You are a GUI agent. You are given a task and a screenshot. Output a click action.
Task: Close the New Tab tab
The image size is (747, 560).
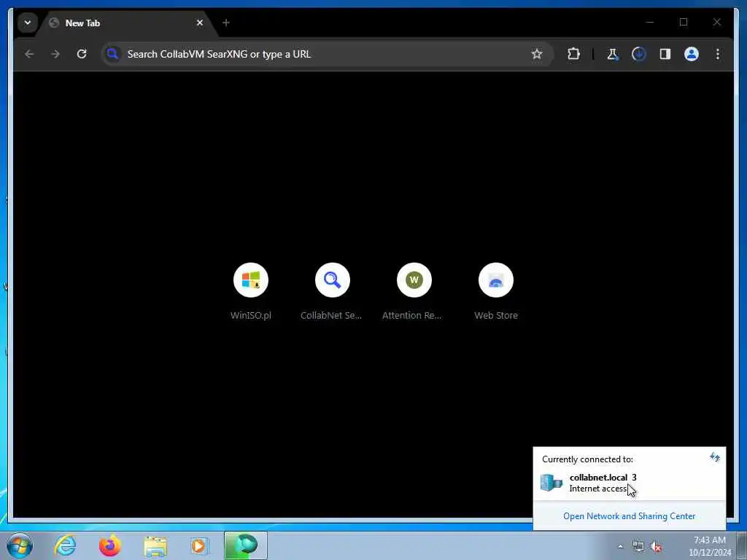pos(200,23)
